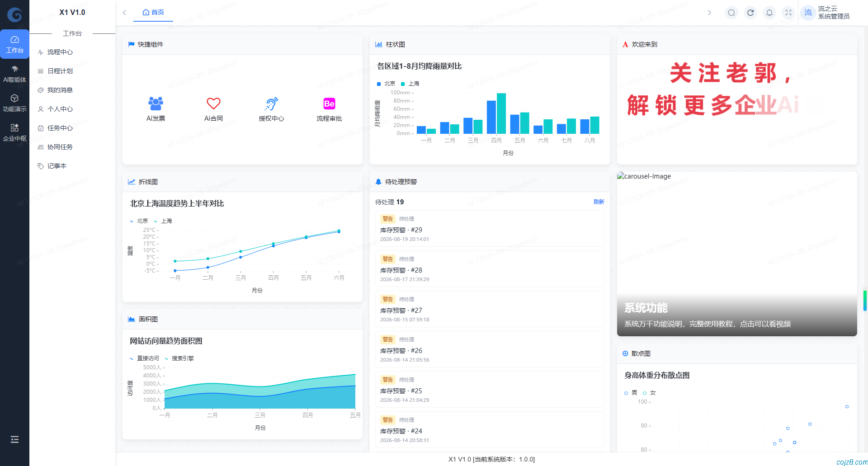Click the 快捷组件 panel flag icon
The image size is (868, 466).
(x=131, y=44)
